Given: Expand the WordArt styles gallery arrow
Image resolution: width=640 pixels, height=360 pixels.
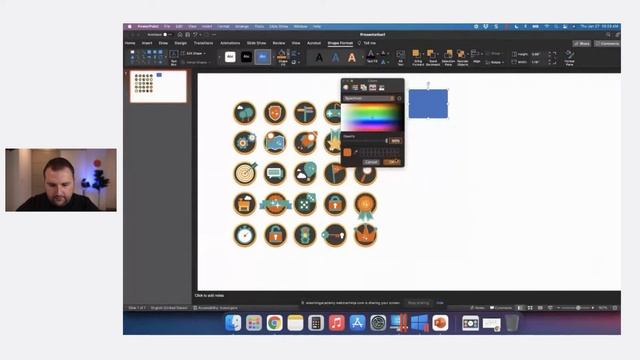Looking at the screenshot, I should 362,57.
